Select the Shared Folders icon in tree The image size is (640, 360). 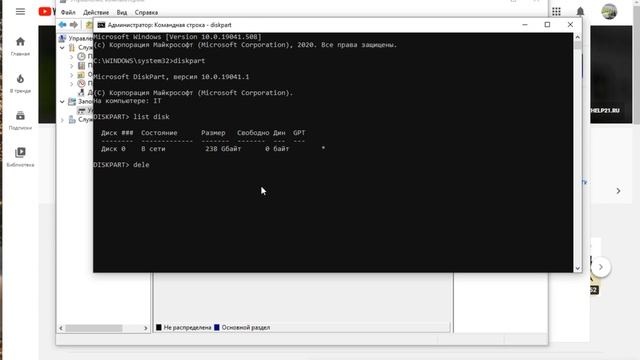click(81, 74)
